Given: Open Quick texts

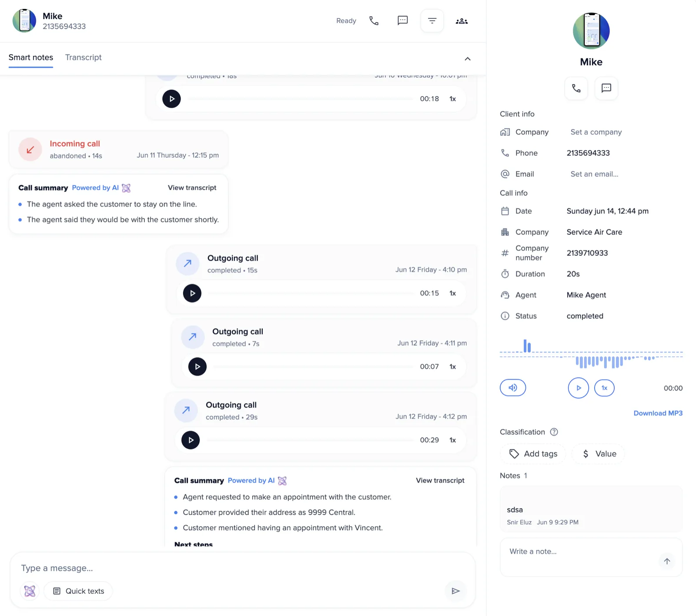Looking at the screenshot, I should coord(78,591).
